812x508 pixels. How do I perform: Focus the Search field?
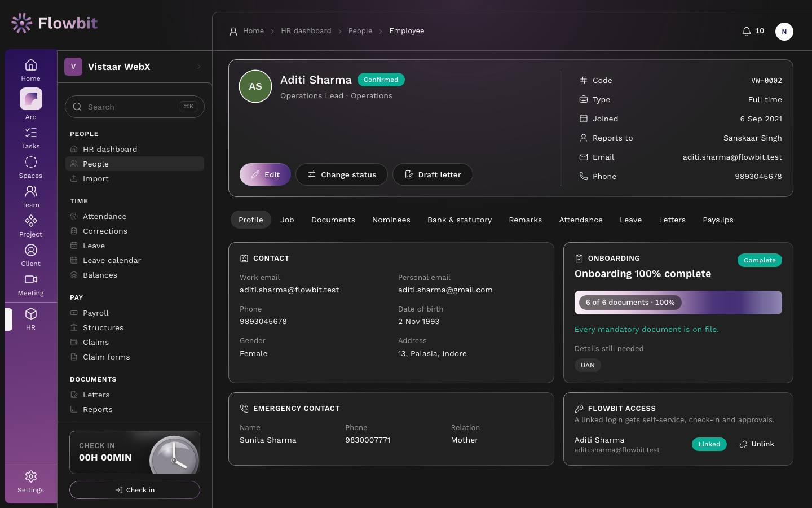(x=135, y=107)
